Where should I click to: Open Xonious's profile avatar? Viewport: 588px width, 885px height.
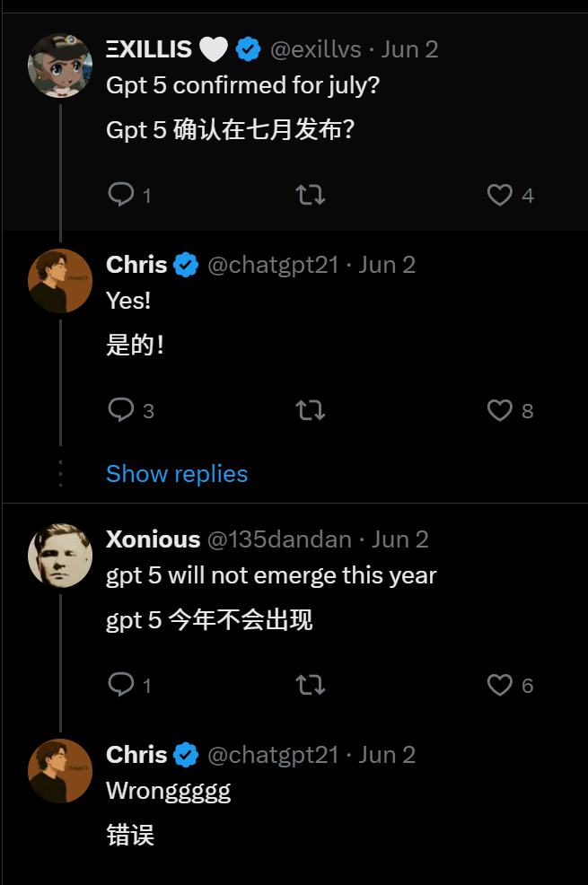coord(60,556)
